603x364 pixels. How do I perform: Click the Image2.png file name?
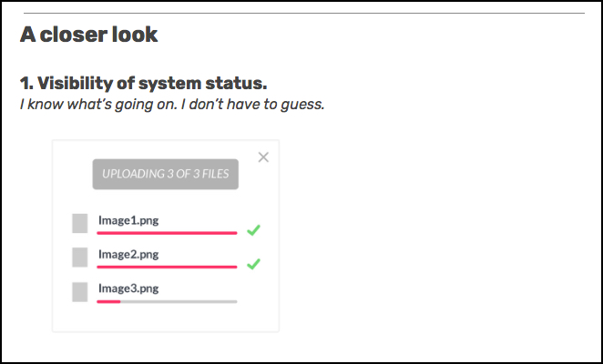pos(128,255)
